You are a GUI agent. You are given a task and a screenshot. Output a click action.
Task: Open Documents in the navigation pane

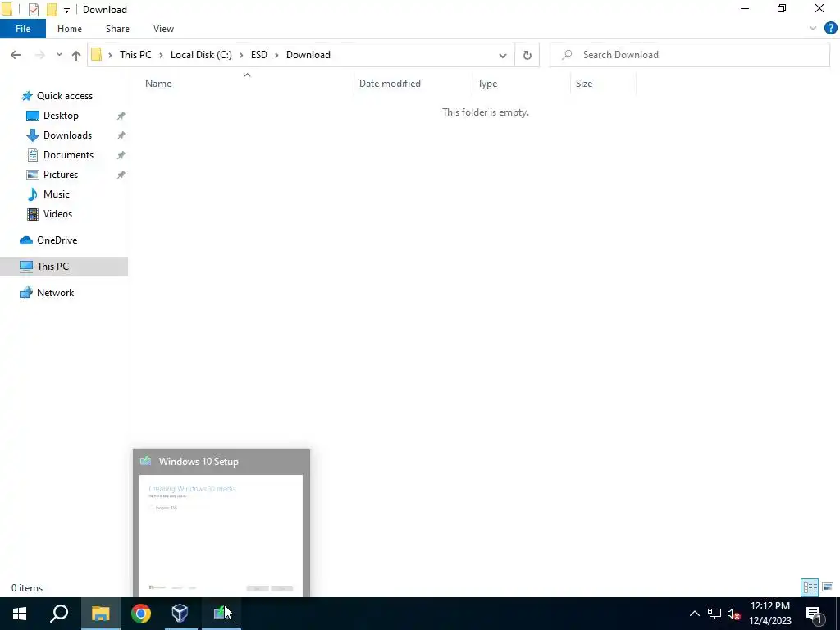pos(68,155)
